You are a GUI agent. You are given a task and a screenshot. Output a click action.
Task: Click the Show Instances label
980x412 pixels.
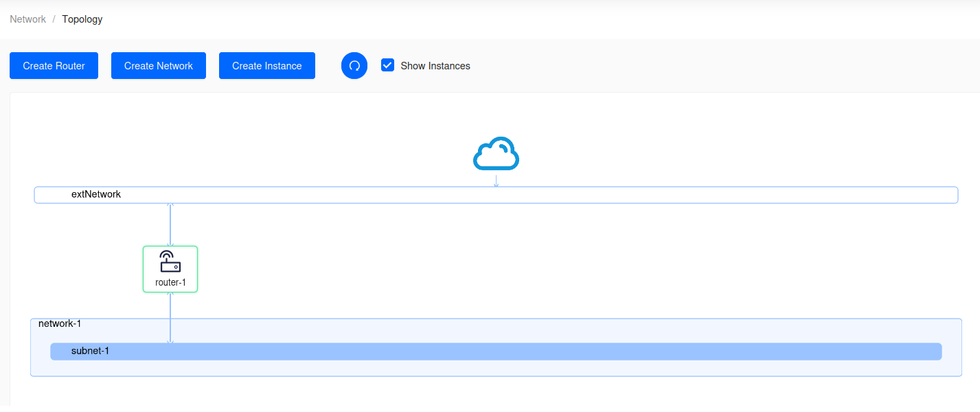435,66
